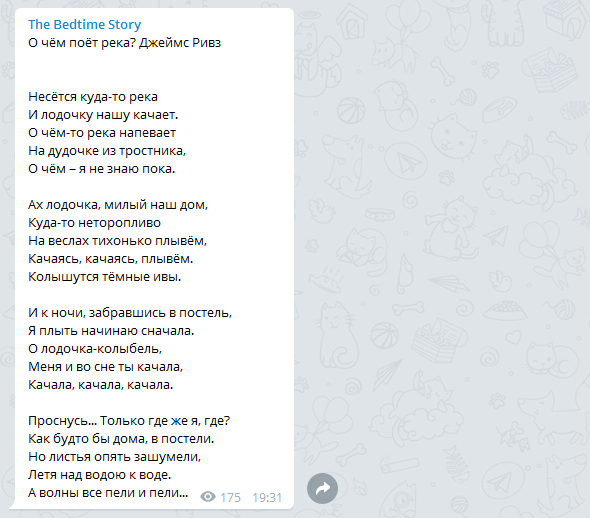Click the last line "А волны все пели и пели..."
This screenshot has height=518, width=590.
click(x=108, y=493)
